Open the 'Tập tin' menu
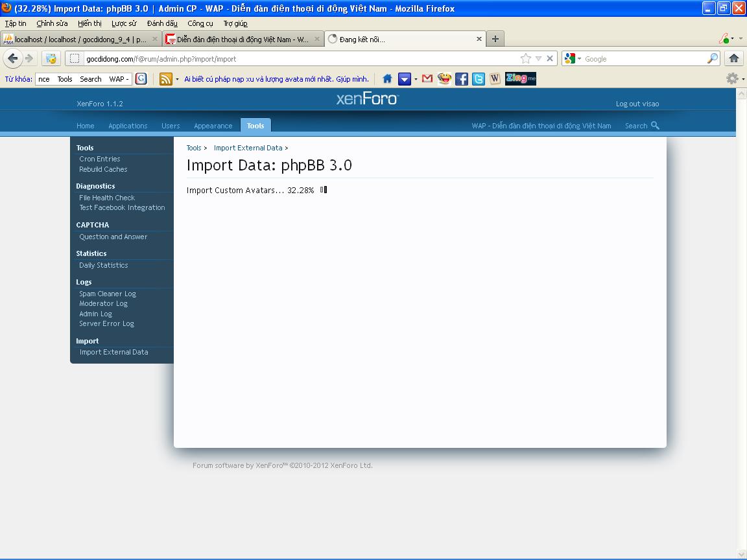Screen dimensions: 747x560 coord(16,23)
